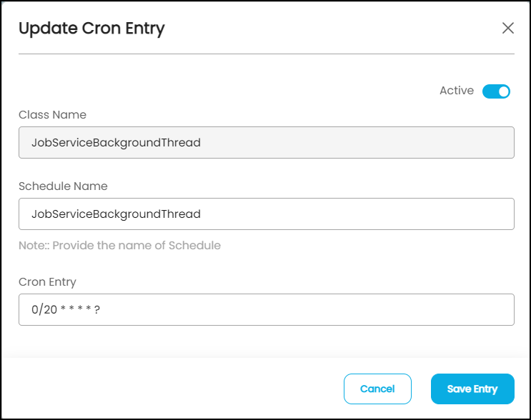Click the note about providing the schedule name

pyautogui.click(x=119, y=246)
